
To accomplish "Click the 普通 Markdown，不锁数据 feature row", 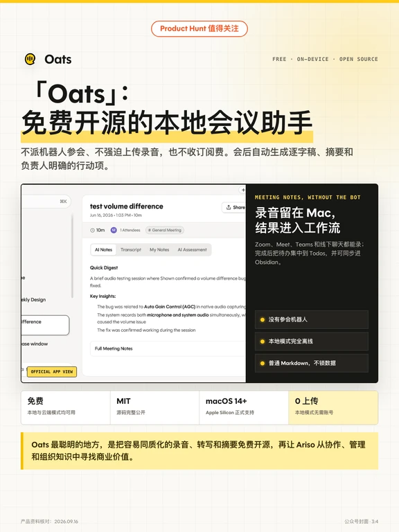I will (312, 363).
